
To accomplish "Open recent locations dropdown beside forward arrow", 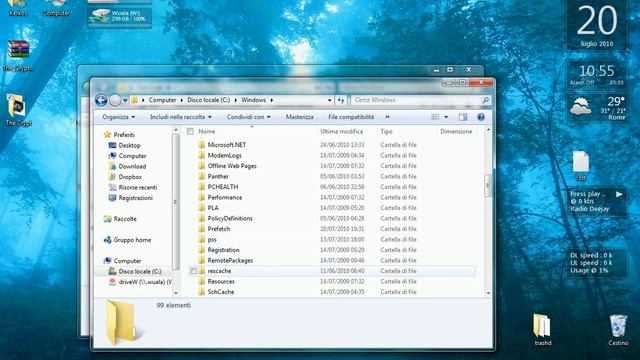I will point(125,100).
